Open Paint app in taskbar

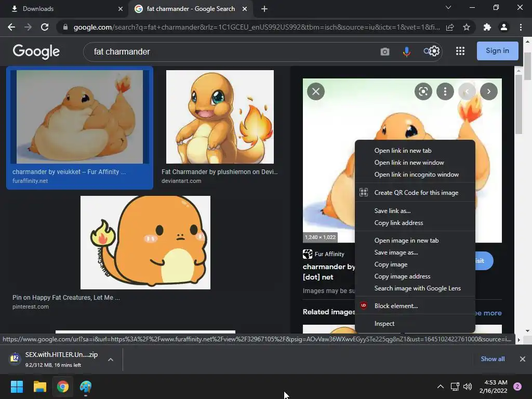click(86, 387)
